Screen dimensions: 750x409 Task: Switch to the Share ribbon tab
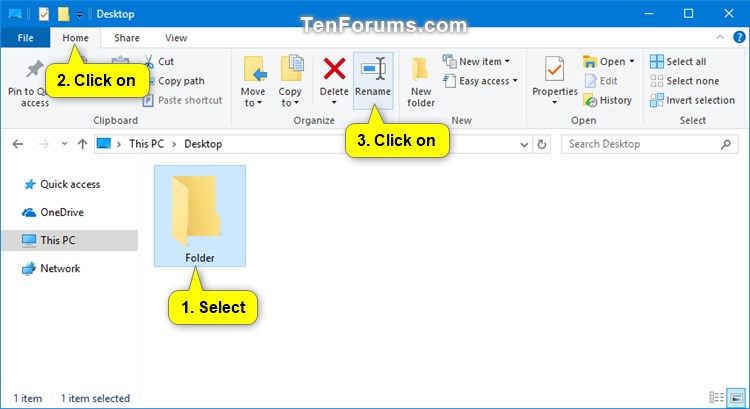[127, 38]
